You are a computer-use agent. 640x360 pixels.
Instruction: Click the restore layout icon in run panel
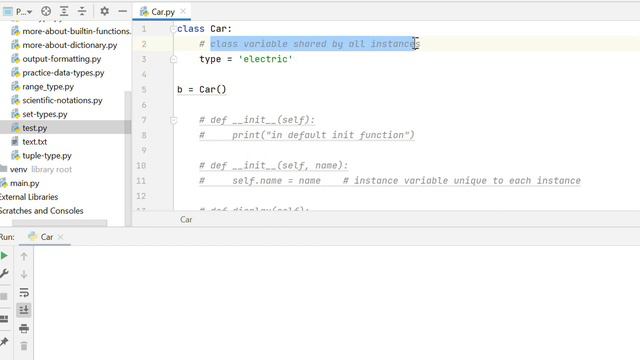[x=4, y=318]
